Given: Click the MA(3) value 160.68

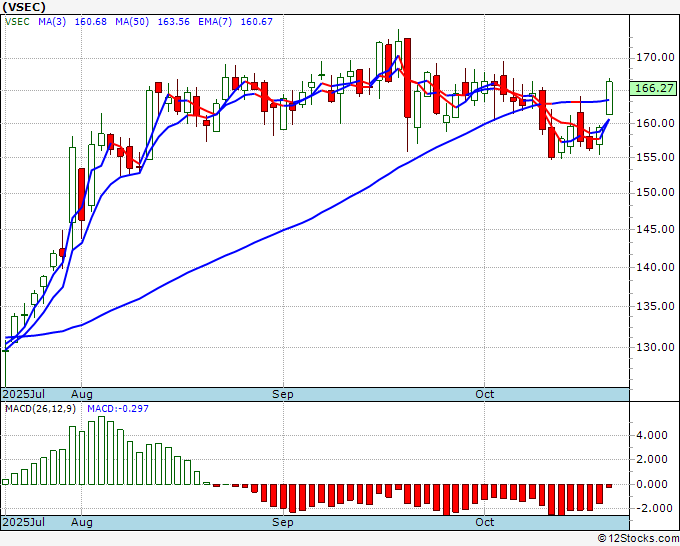Looking at the screenshot, I should (x=91, y=21).
